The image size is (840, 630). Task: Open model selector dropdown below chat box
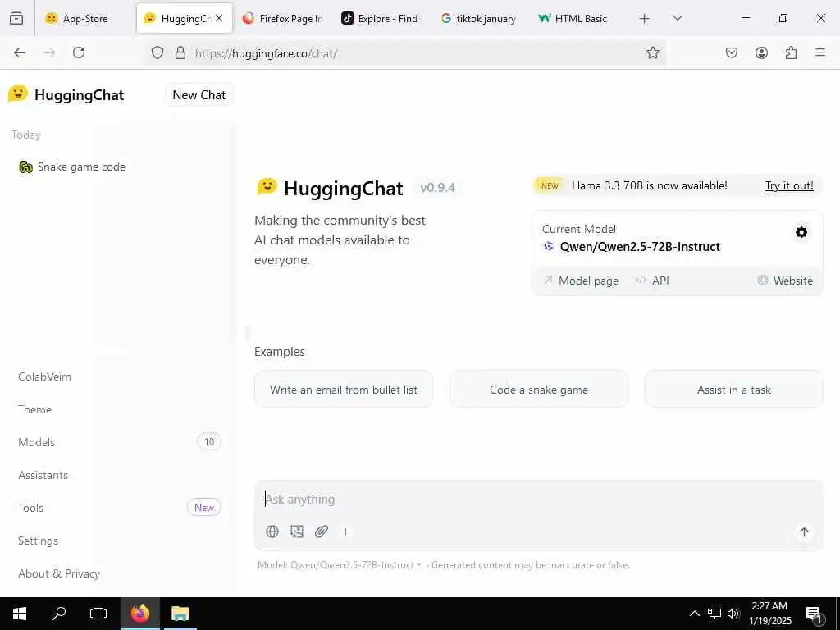click(x=339, y=565)
